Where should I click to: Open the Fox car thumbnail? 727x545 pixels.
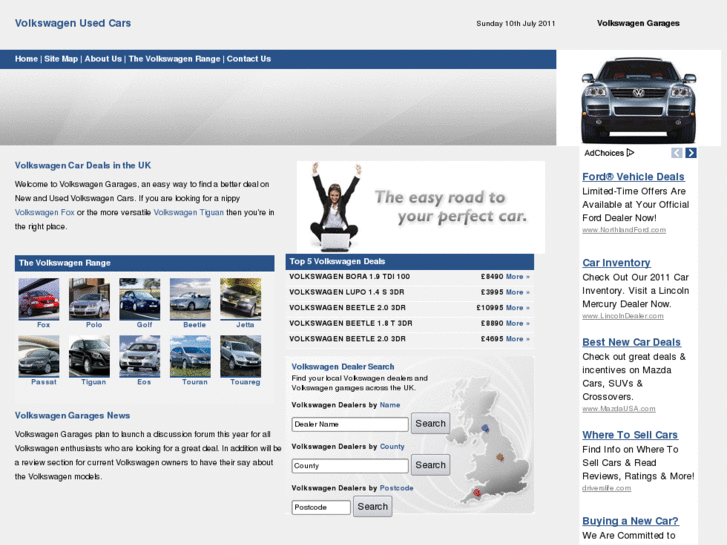click(39, 299)
